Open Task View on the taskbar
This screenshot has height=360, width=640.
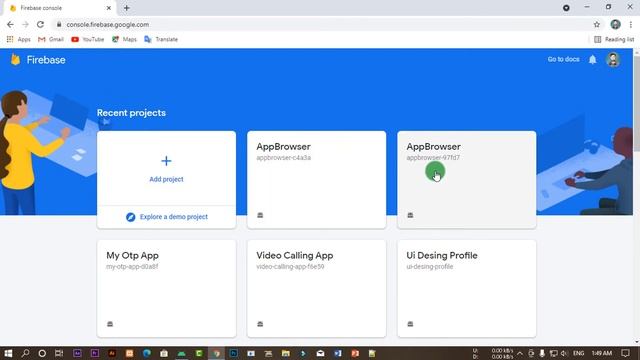[59, 353]
